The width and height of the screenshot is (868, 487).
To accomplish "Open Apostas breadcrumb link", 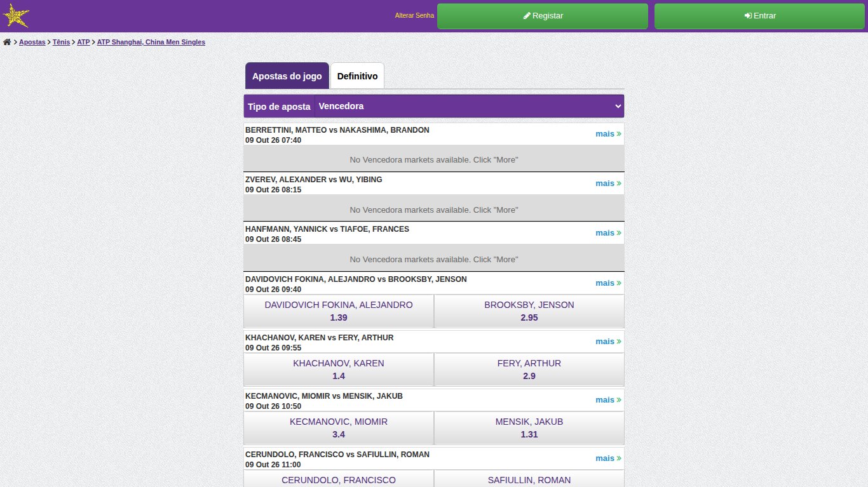I will (32, 42).
